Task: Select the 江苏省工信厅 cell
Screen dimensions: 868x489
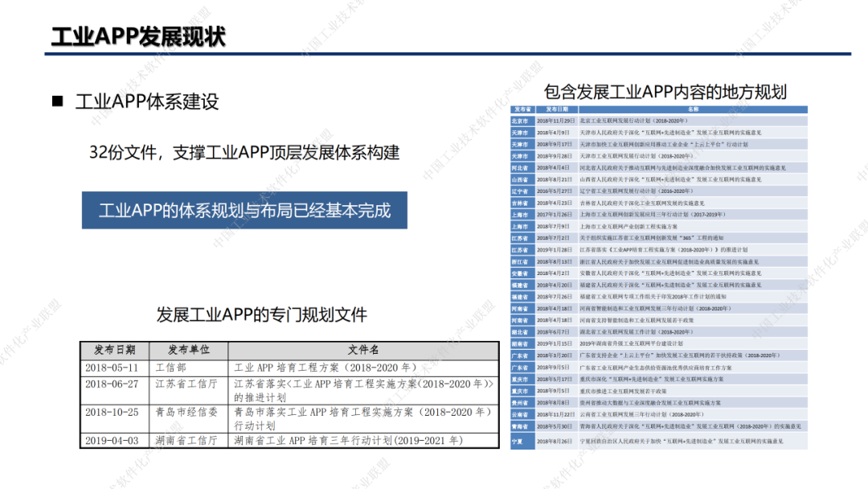Action: coord(186,384)
